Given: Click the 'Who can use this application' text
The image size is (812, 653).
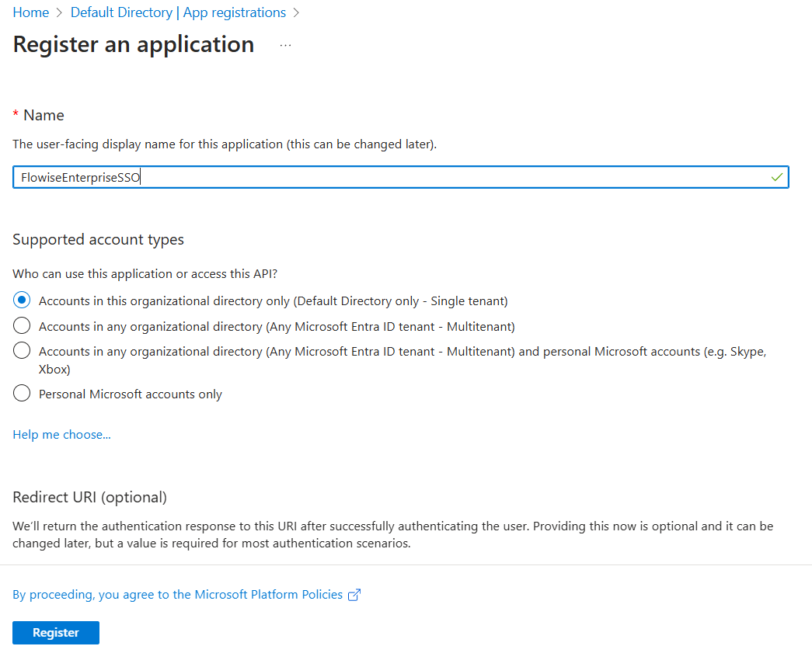Looking at the screenshot, I should [145, 273].
